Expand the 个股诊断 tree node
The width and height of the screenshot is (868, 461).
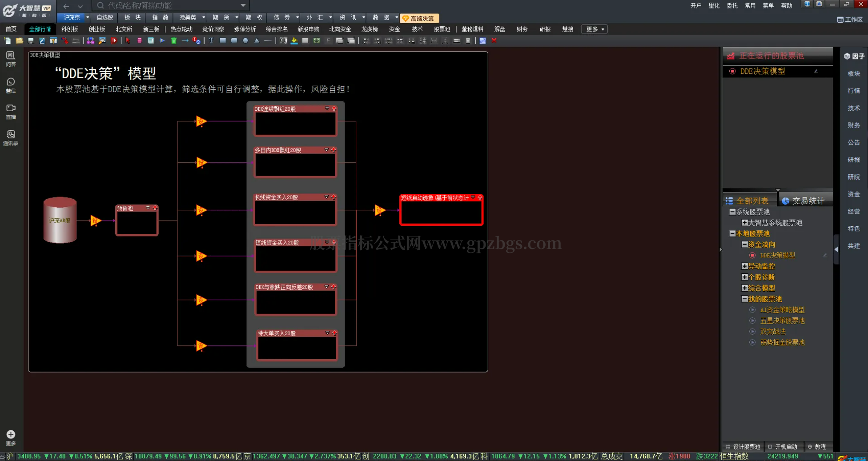click(x=744, y=277)
